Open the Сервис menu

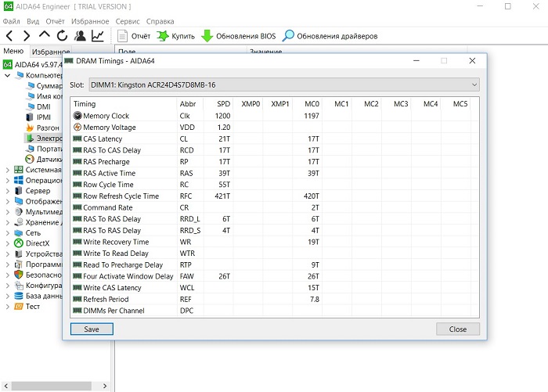(128, 21)
